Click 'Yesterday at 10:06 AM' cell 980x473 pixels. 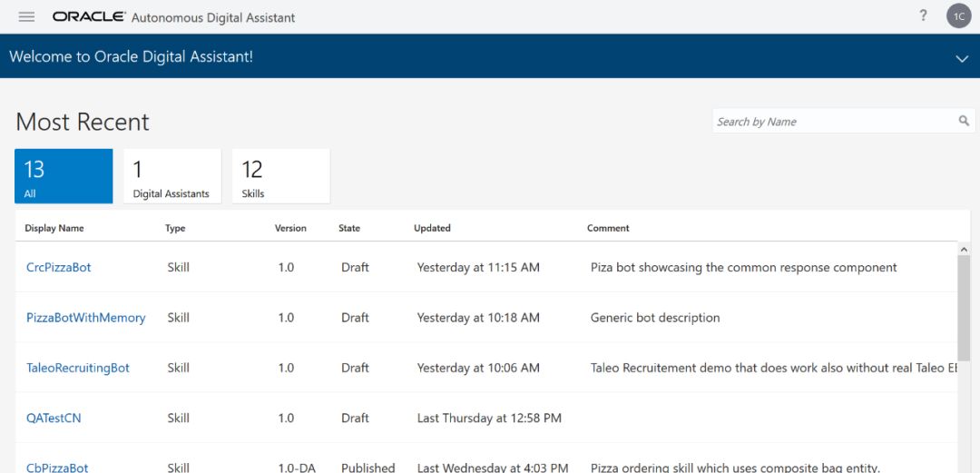click(x=478, y=368)
